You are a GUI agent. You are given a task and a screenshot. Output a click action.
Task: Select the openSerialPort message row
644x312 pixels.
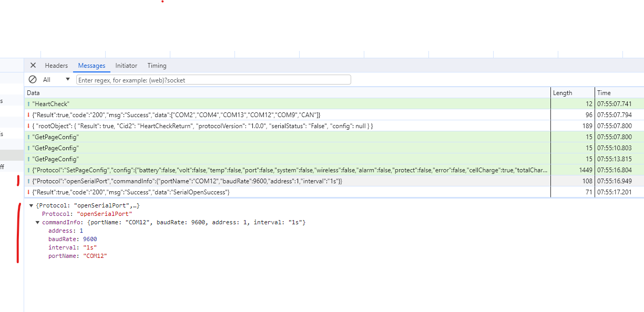coord(334,181)
